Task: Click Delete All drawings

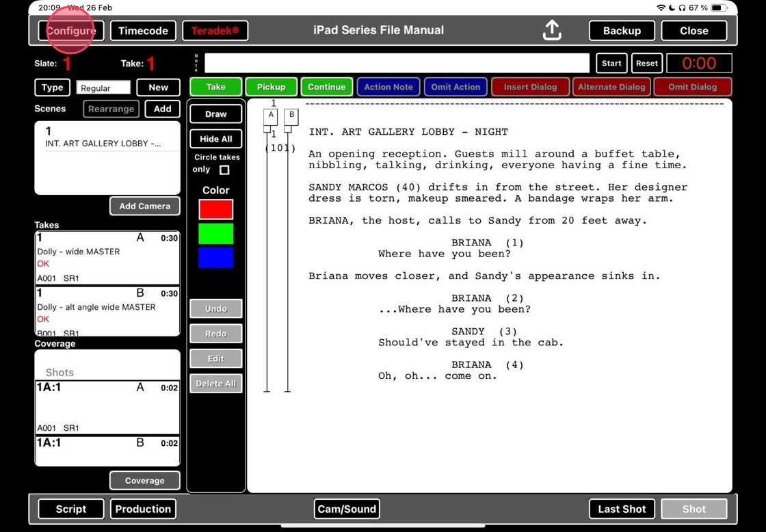Action: point(216,384)
